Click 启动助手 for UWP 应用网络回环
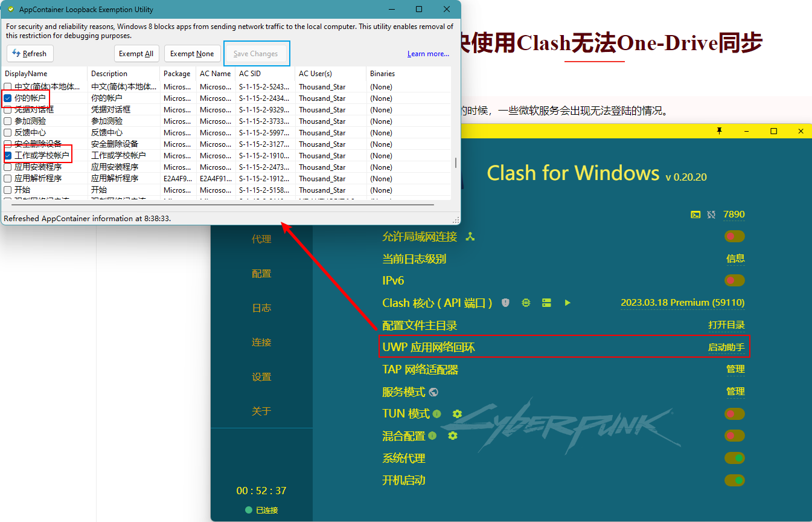Image resolution: width=812 pixels, height=522 pixels. point(726,347)
